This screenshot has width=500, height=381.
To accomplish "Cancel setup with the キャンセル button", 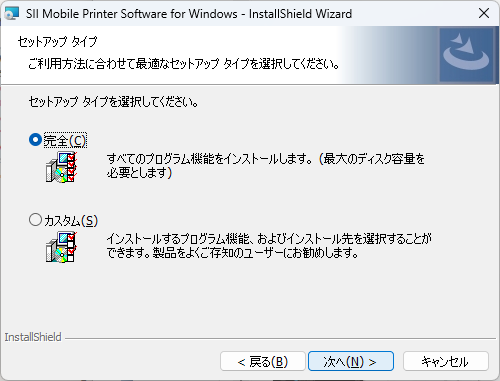I will coord(446,361).
